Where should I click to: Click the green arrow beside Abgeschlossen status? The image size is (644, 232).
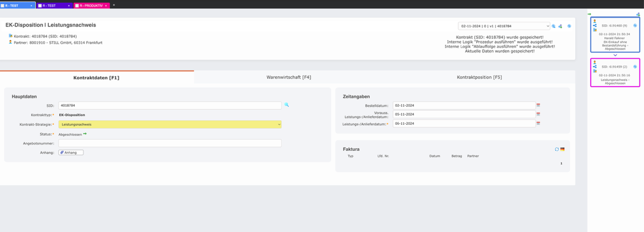pos(85,134)
